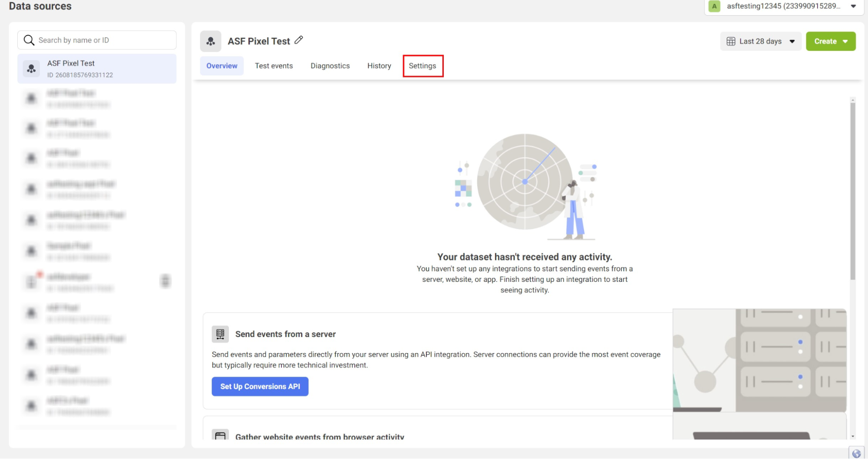Click the pencil icon to rename ASF Pixel Test

298,40
